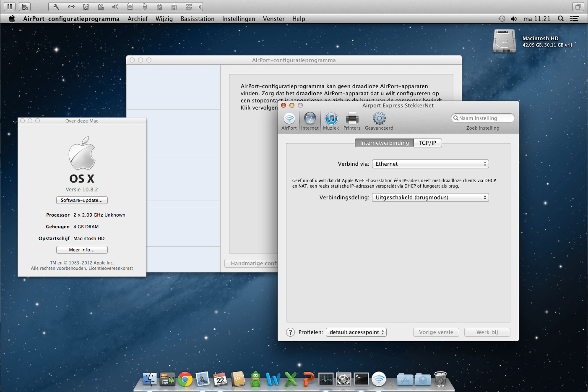Switch to the TCP/IP tab
Screen dimensions: 588x392
click(427, 143)
